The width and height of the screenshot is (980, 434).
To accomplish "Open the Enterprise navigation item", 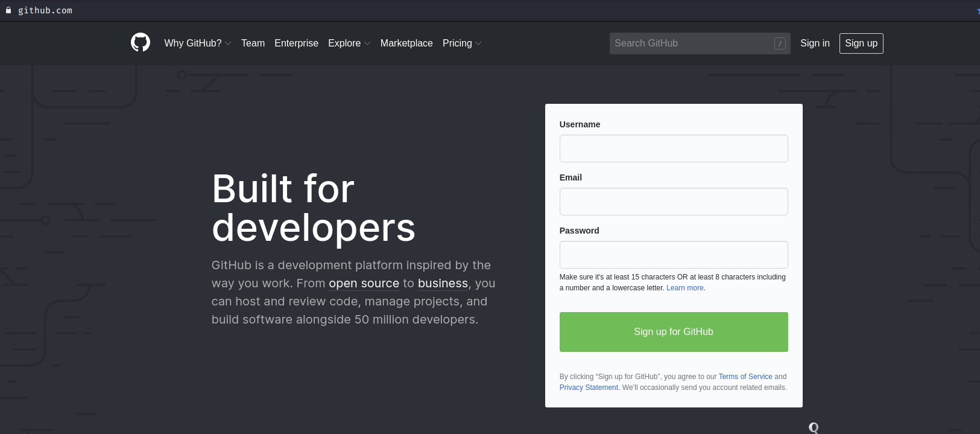I will coord(296,43).
